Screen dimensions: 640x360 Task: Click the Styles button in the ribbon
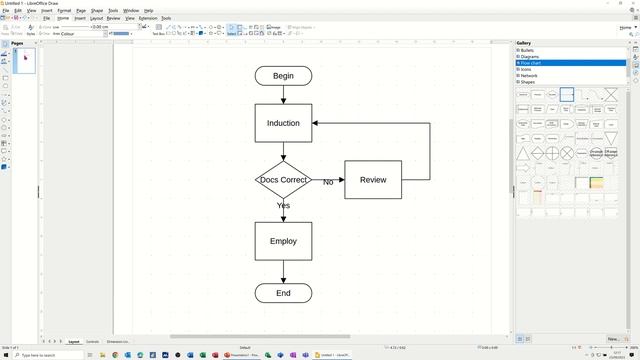(x=31, y=31)
